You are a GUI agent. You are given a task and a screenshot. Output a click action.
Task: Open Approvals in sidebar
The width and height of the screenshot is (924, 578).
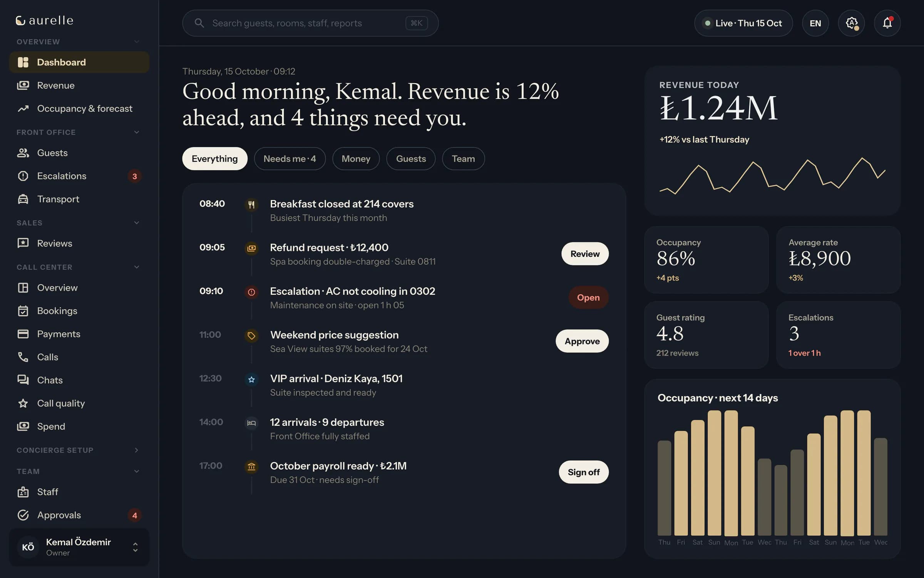click(79, 515)
